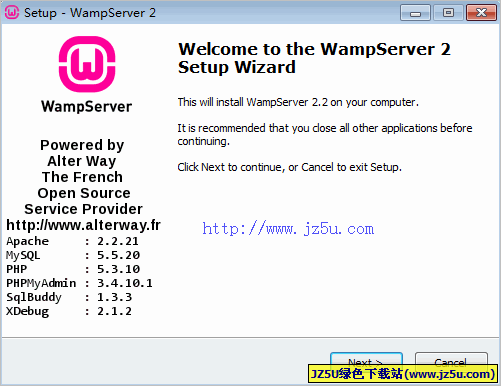The height and width of the screenshot is (386, 501).
Task: Click the 'Open Source' text line
Action: (x=84, y=193)
